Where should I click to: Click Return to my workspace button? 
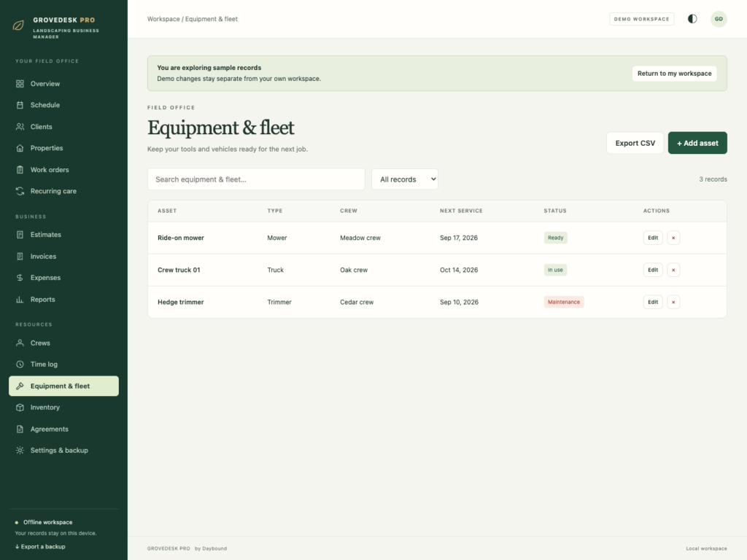click(x=674, y=74)
